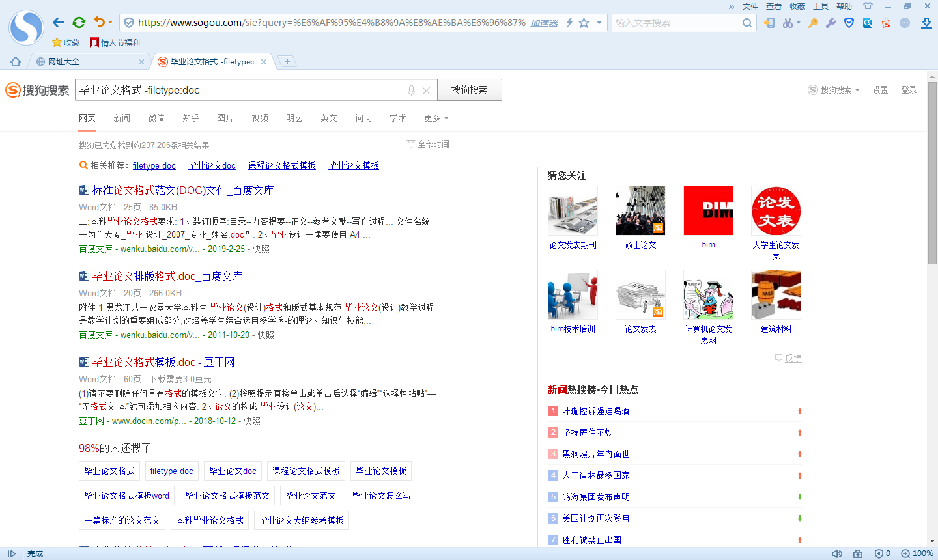Close the 毕业论文格式 tab
Viewport: 938px width, 560px height.
pos(264,62)
